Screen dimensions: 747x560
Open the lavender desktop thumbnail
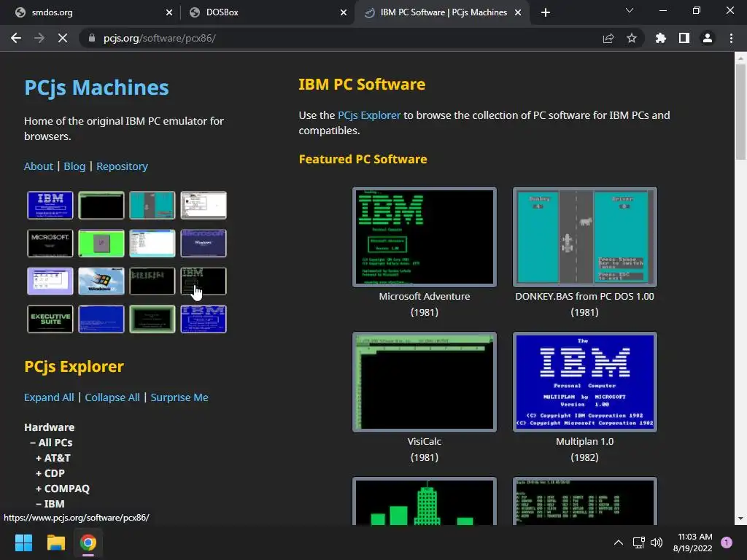pyautogui.click(x=50, y=281)
